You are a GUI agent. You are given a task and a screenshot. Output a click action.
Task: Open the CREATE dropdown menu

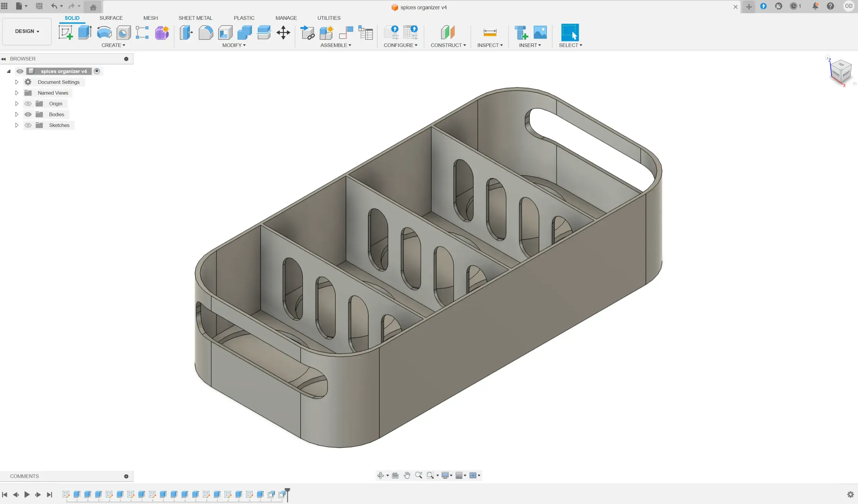click(x=113, y=45)
